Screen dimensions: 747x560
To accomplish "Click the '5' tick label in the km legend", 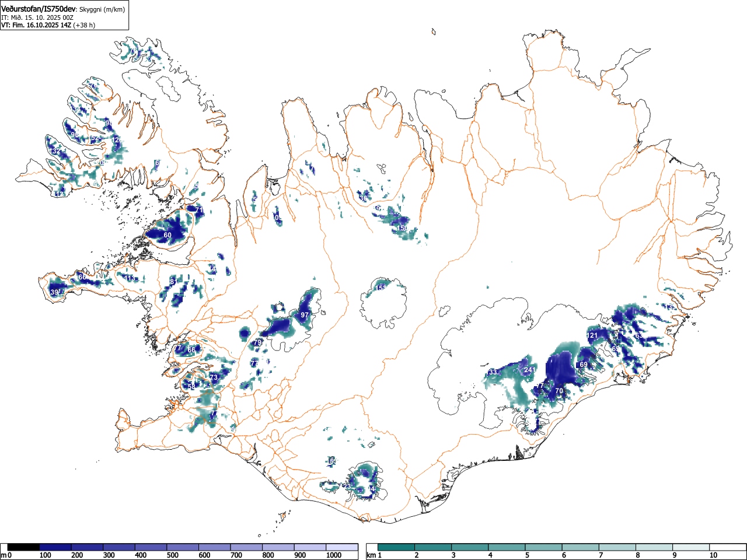I will pos(527,555).
